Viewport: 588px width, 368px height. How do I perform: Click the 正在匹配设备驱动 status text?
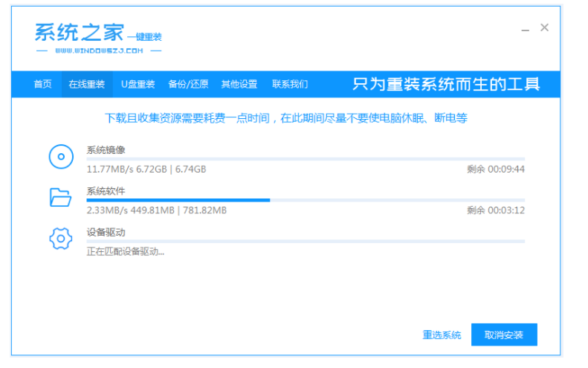[126, 252]
